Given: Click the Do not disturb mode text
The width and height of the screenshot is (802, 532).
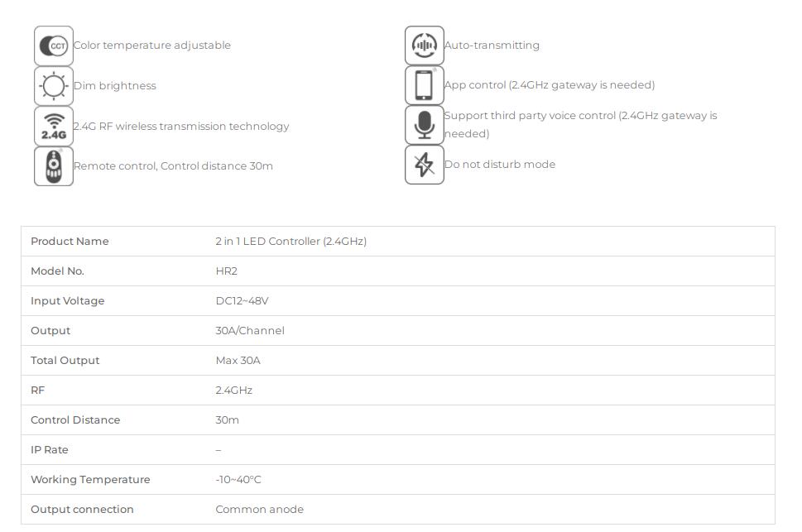Looking at the screenshot, I should 500,164.
